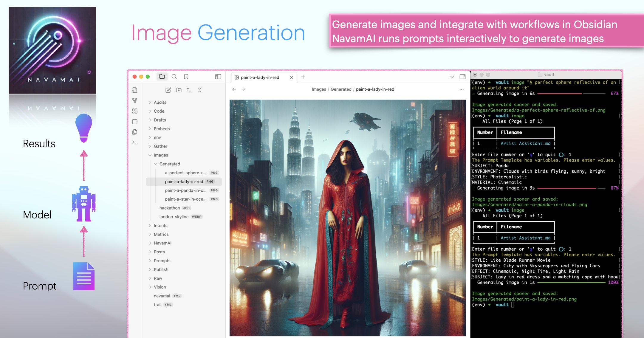Image resolution: width=644 pixels, height=338 pixels.
Task: Open canvas ribbon icon
Action: [x=135, y=111]
